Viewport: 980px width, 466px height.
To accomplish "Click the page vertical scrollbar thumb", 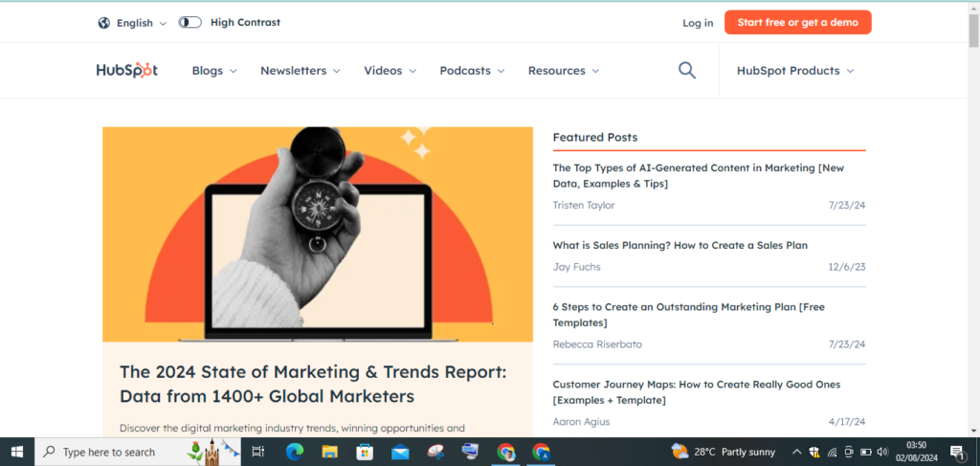I will pos(973,30).
